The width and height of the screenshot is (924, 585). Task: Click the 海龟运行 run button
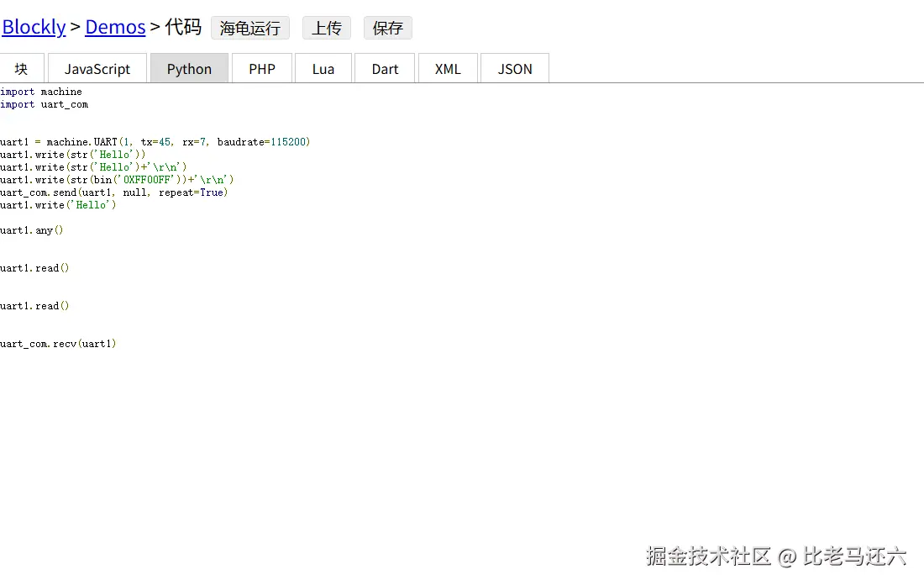pos(250,28)
